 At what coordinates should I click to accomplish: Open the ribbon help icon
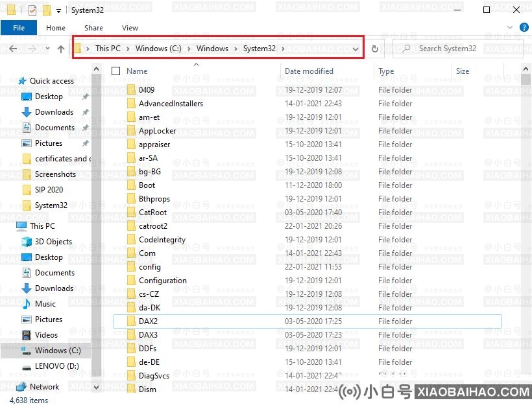tap(524, 27)
